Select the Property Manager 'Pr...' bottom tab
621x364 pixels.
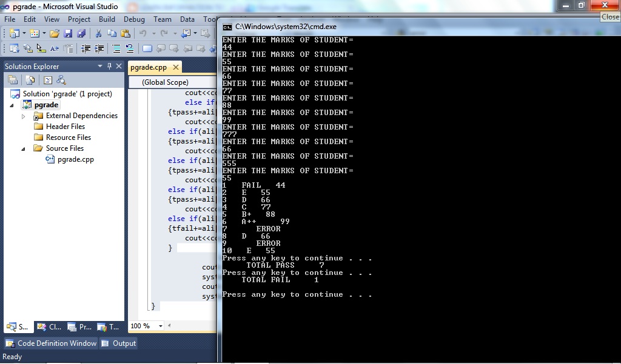pos(79,327)
